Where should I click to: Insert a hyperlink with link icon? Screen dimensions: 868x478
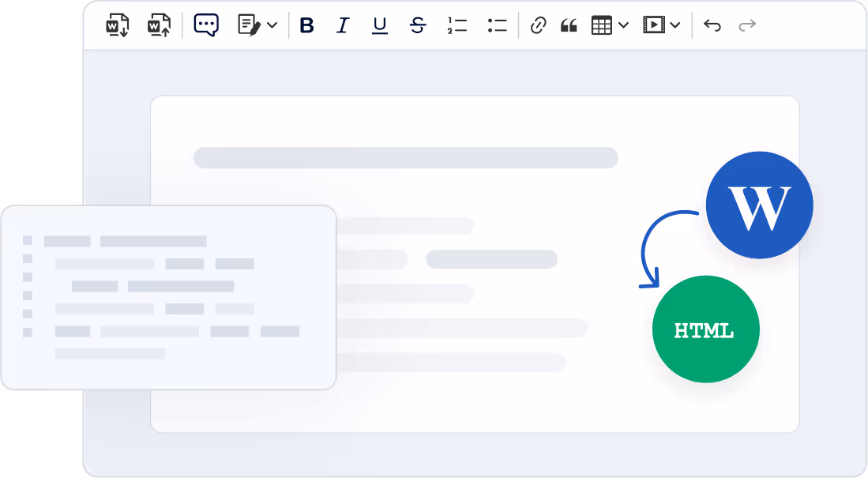(x=538, y=25)
